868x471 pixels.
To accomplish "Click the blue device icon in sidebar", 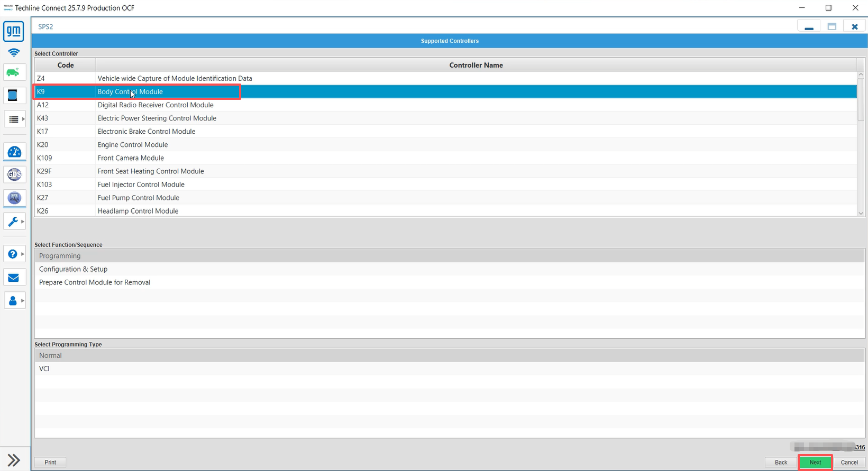I will click(x=13, y=96).
